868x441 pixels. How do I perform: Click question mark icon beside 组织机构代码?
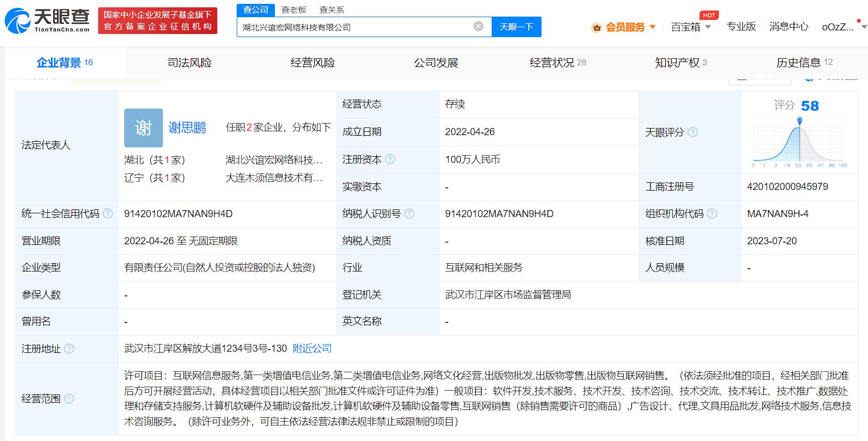click(712, 213)
